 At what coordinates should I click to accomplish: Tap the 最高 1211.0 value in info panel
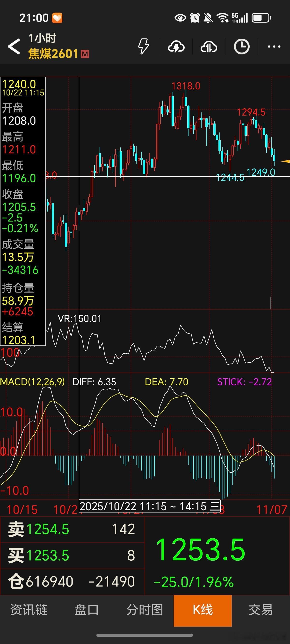coord(19,149)
